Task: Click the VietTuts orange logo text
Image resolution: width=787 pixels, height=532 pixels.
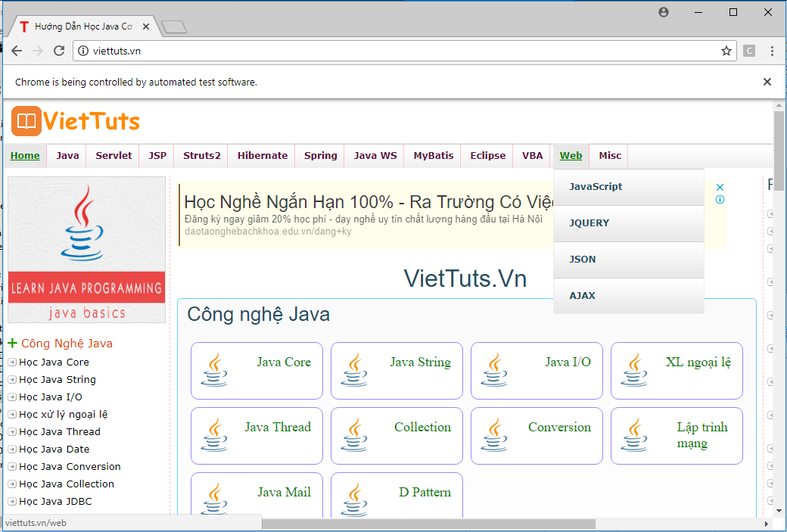Action: point(92,121)
